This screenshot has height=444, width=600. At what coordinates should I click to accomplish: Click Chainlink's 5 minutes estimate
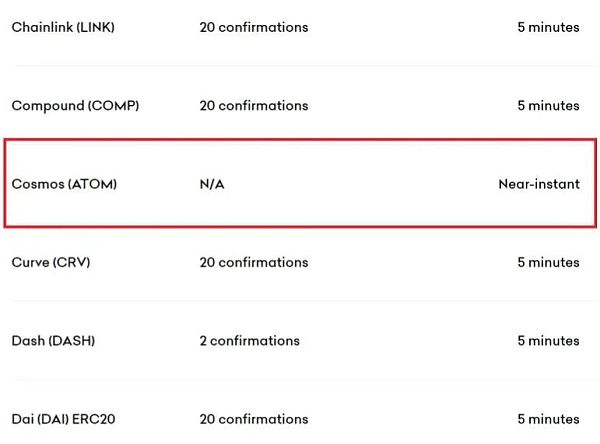coord(548,27)
